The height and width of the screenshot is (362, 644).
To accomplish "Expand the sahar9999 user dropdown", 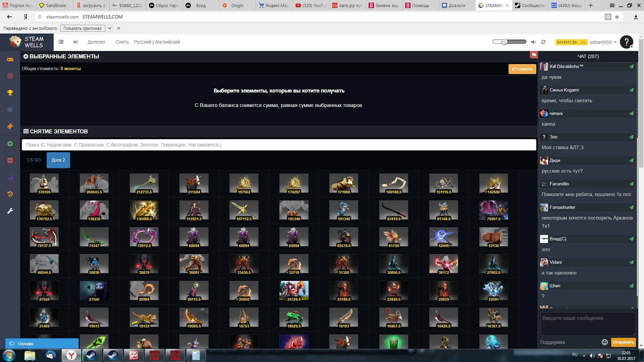I will (603, 42).
